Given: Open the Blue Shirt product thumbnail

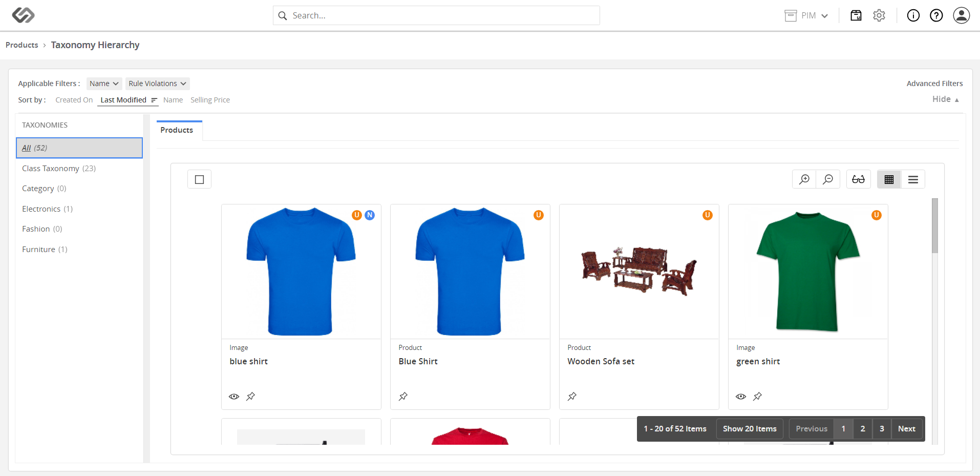Looking at the screenshot, I should 470,272.
